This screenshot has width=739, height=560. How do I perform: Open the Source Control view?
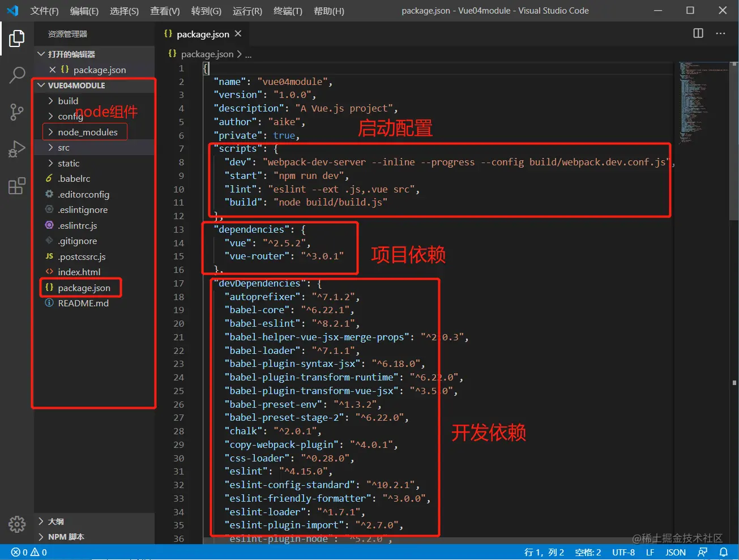(17, 112)
